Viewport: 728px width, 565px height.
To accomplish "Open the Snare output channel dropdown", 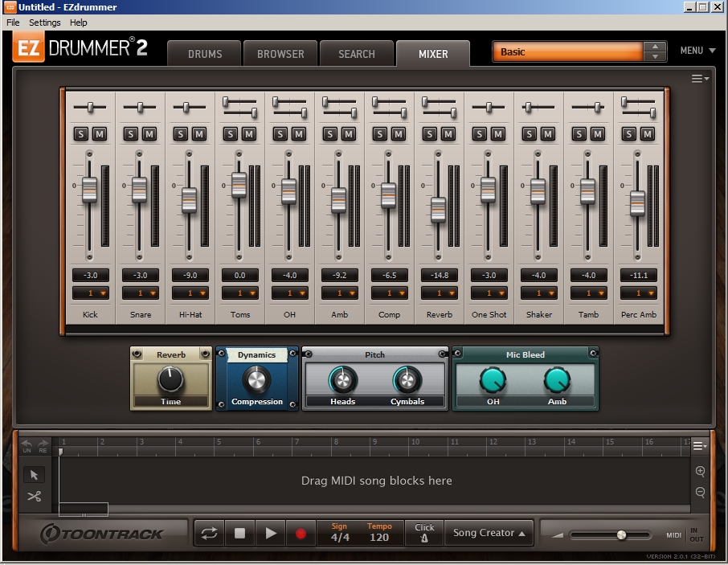I will (140, 293).
